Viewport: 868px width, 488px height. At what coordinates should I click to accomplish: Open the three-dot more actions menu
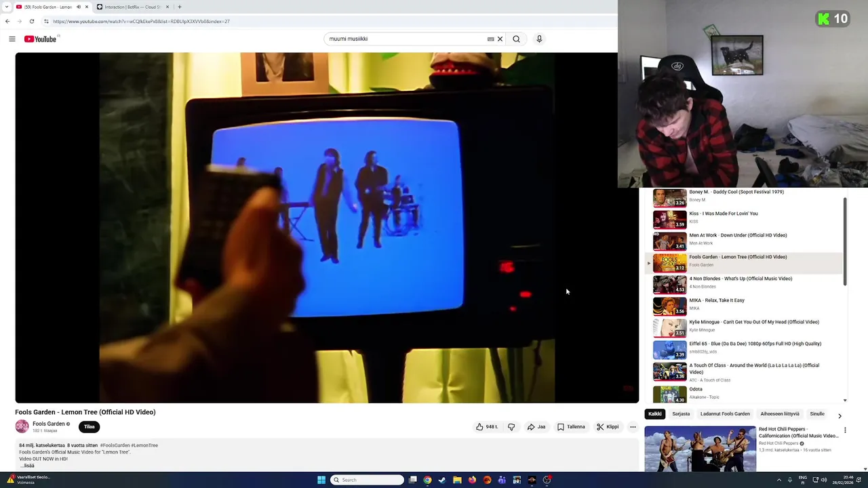633,426
